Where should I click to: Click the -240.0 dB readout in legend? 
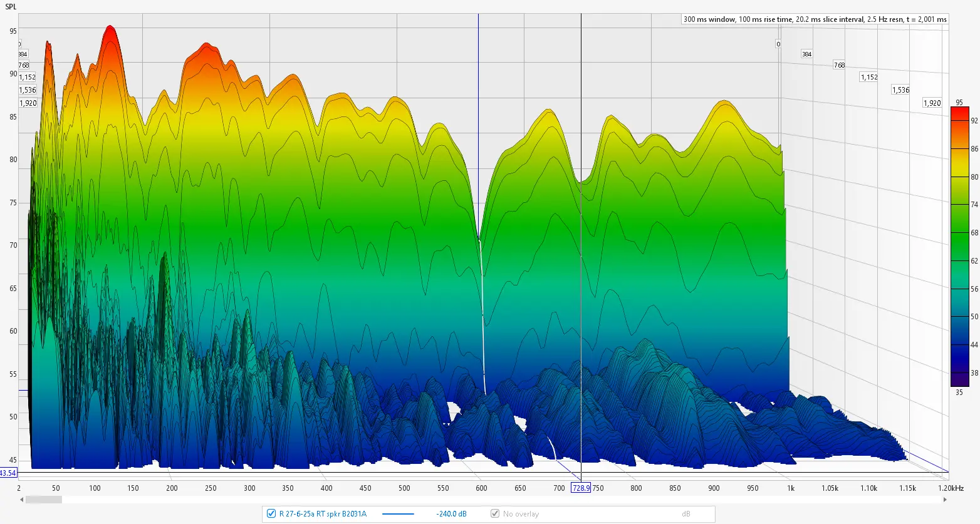coord(451,514)
